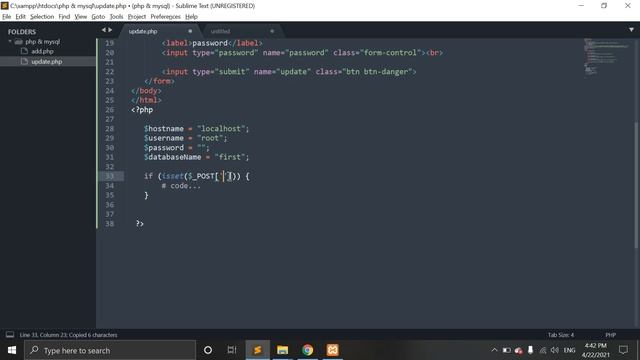
Task: Change the PHP syntax selector
Action: pos(610,335)
